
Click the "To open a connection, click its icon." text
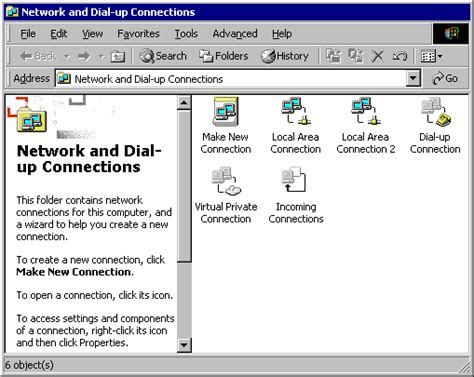pos(95,295)
